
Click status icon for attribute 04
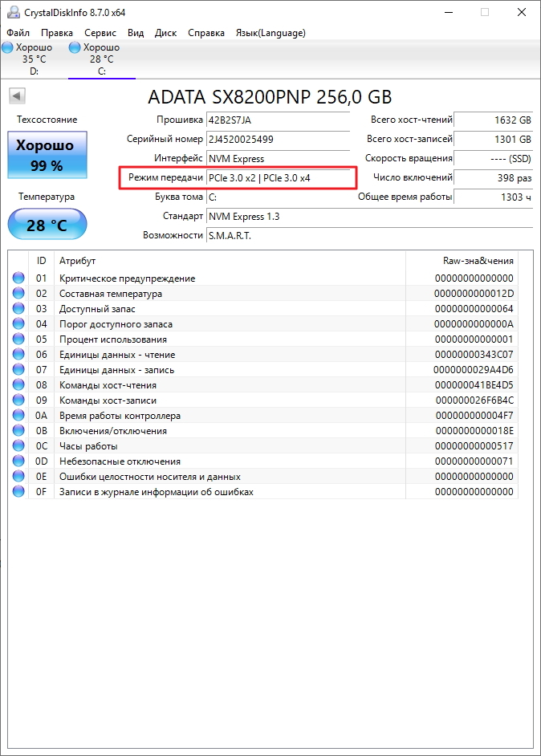pos(18,323)
